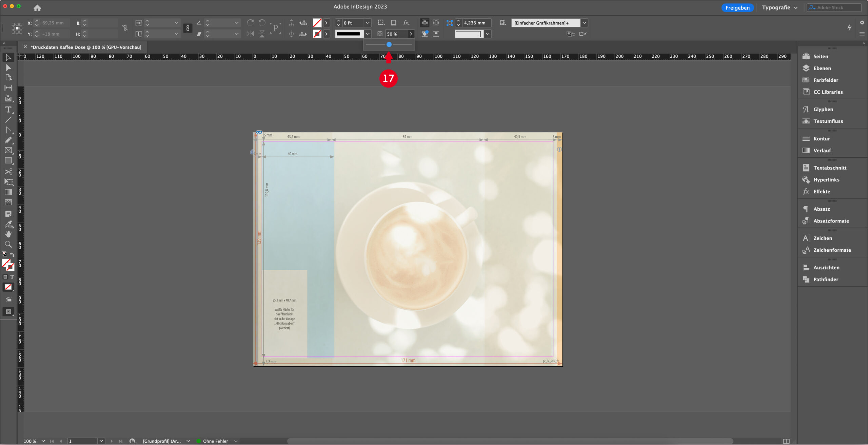Select the Hand tool

pyautogui.click(x=8, y=234)
